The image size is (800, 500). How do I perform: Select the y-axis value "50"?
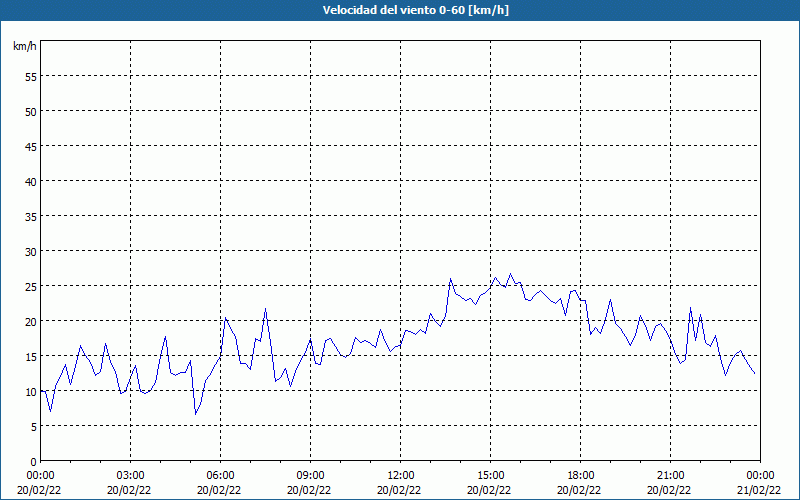click(x=31, y=112)
